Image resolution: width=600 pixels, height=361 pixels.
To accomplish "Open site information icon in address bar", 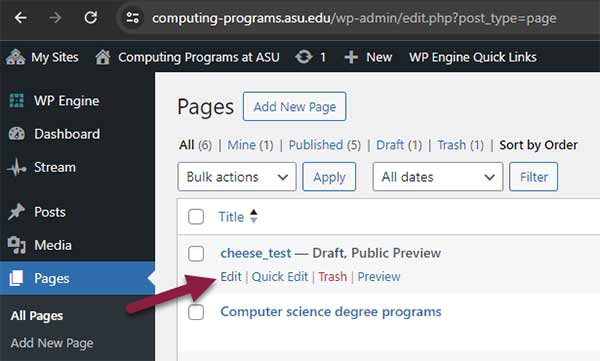I will [x=132, y=18].
